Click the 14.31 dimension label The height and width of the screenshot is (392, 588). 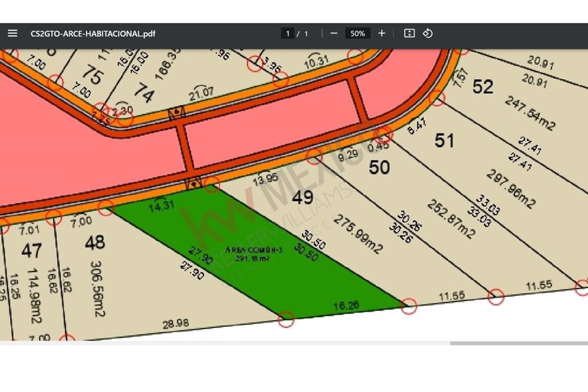click(161, 206)
